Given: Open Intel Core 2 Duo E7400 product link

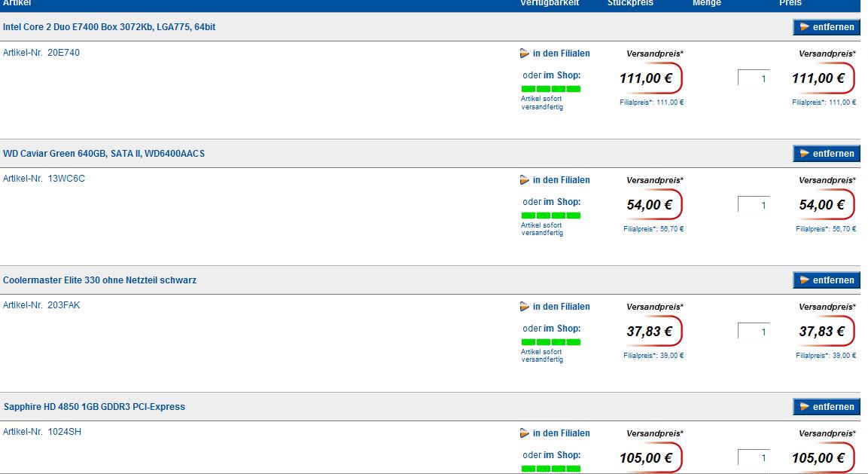Looking at the screenshot, I should point(109,27).
